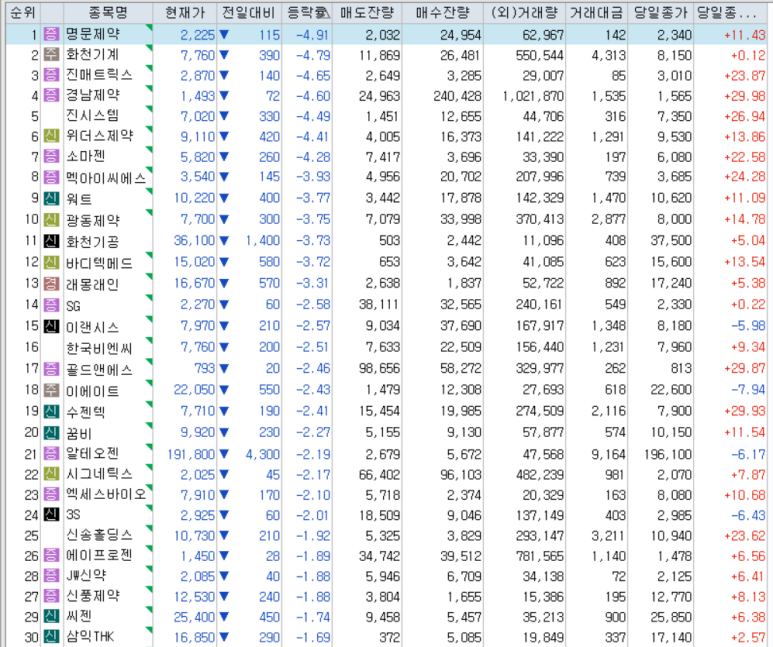773x647 pixels.
Task: Click the 증 badge beside 알테오젠
Action: (51, 453)
